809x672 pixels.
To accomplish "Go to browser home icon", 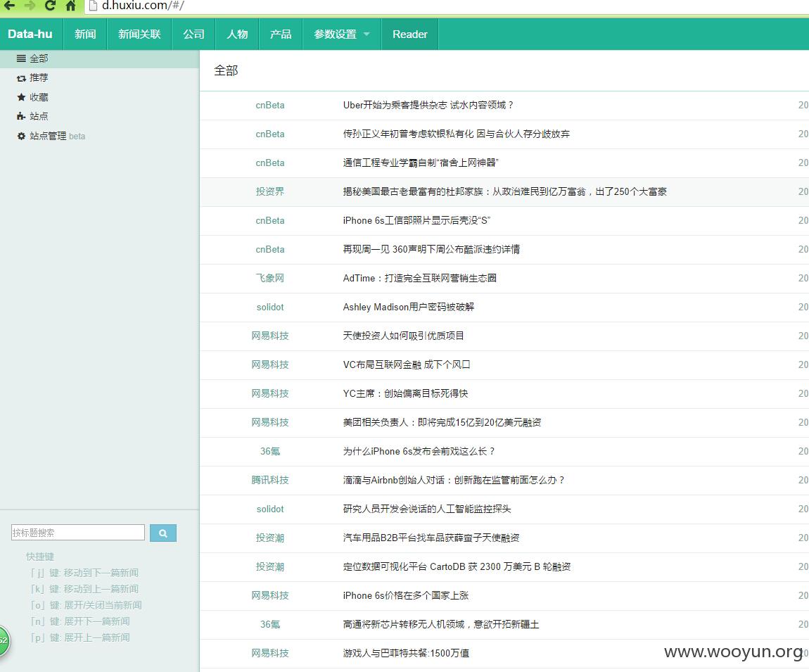I will point(70,6).
